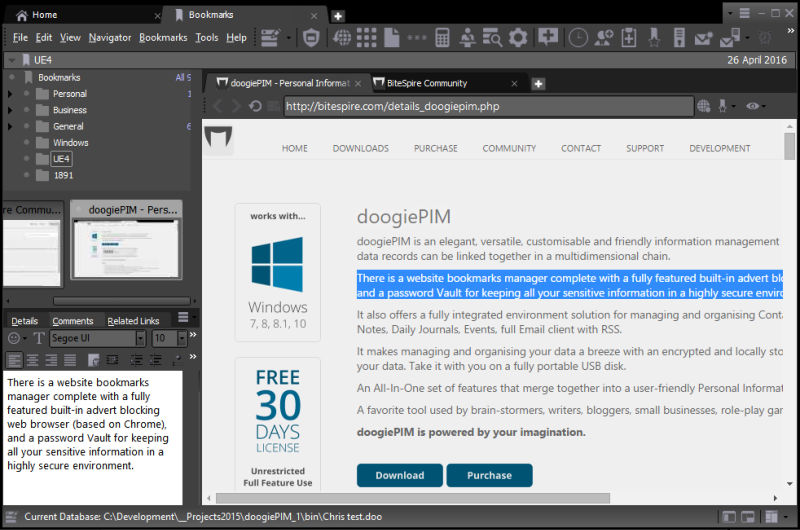This screenshot has width=800, height=530.
Task: Open the main toolbar overflow chevron
Action: pos(790,31)
